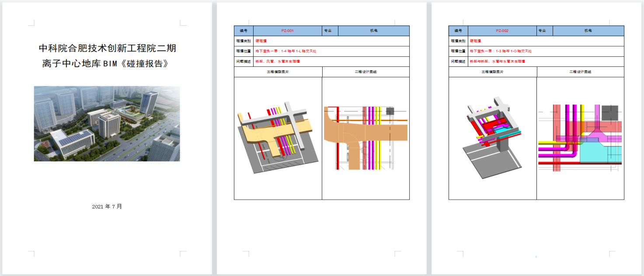This screenshot has width=644, height=276.
Task: Click the 二维设计图纸 header on the PZ-002 page
Action: 580,72
